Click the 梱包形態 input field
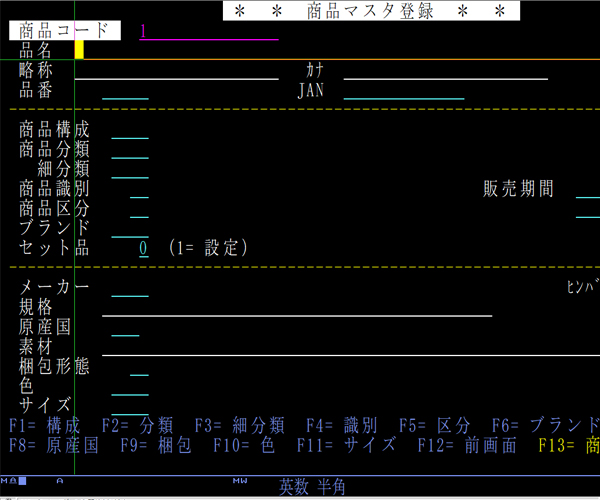 [x=139, y=367]
